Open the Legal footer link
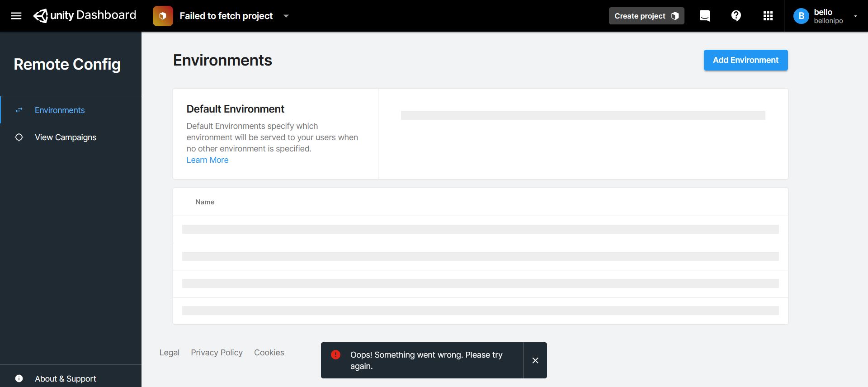868x387 pixels. pyautogui.click(x=169, y=353)
